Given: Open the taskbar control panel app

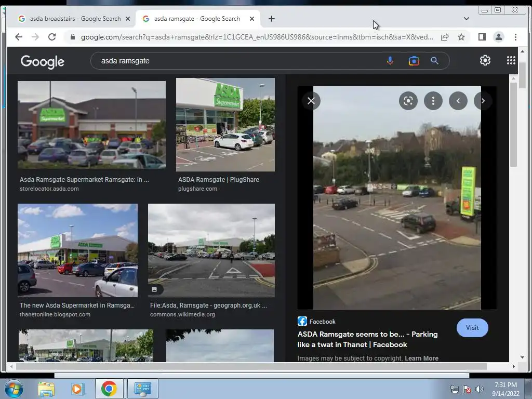Looking at the screenshot, I should (x=142, y=389).
